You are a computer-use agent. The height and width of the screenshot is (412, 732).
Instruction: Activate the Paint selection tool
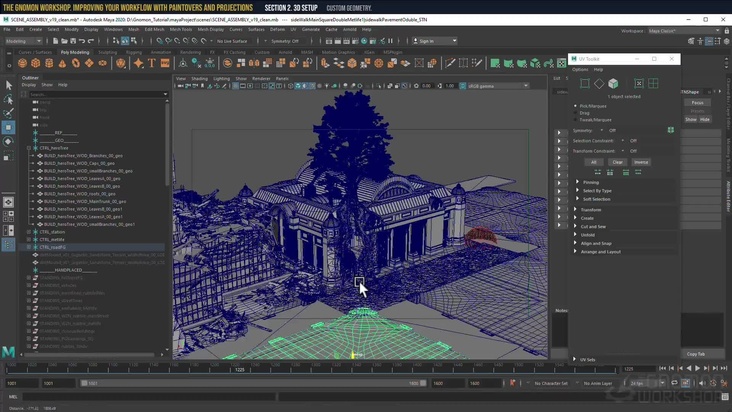point(8,113)
